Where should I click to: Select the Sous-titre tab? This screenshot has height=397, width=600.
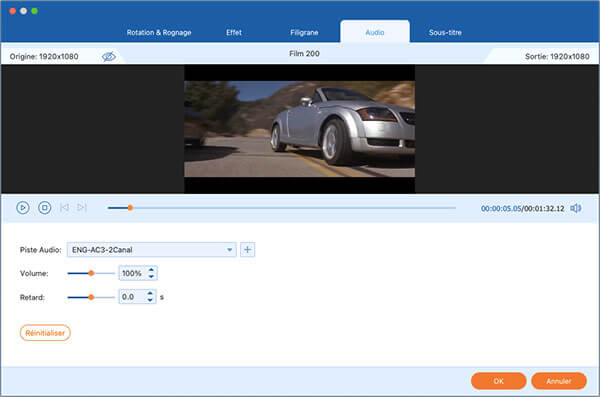click(x=445, y=33)
